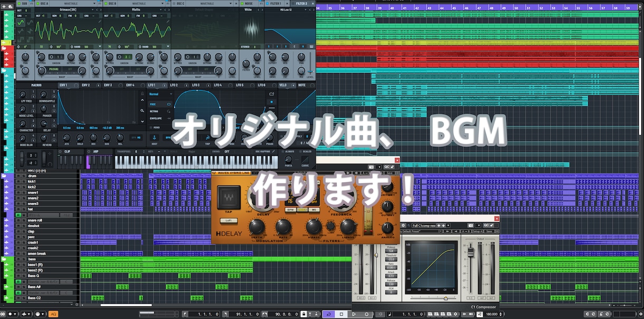This screenshot has height=319, width=644.
Task: Switch to the ENV 2 tab
Action: pyautogui.click(x=90, y=85)
